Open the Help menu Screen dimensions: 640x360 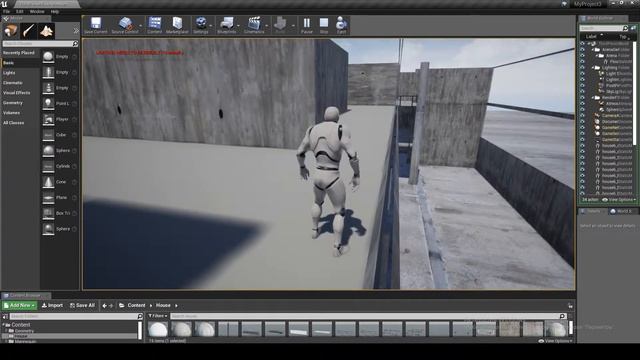click(x=55, y=11)
